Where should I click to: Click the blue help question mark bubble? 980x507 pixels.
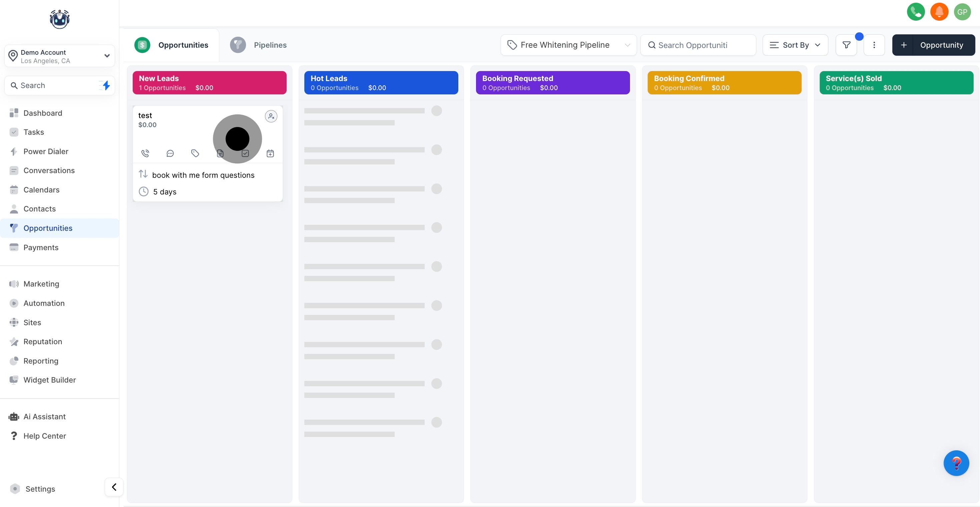tap(956, 463)
